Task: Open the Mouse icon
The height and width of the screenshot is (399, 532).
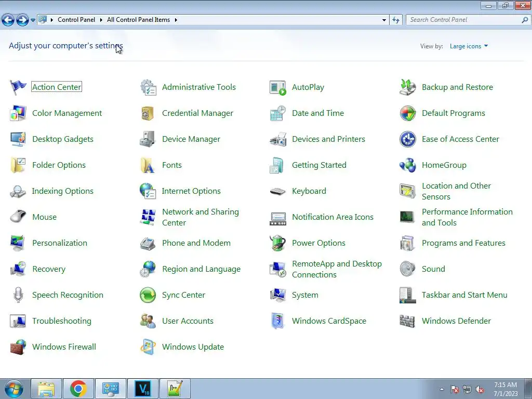Action: [x=18, y=217]
